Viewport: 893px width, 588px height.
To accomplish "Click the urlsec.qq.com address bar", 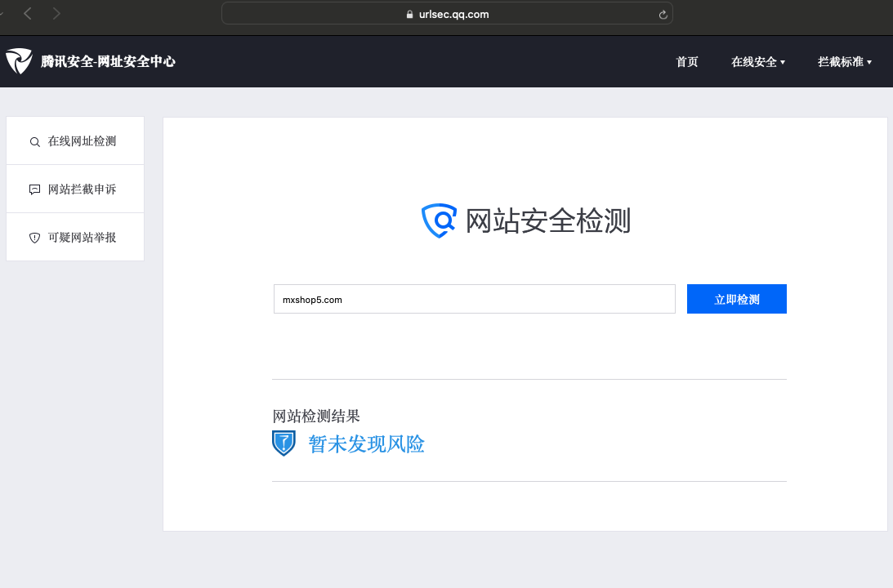I will (447, 14).
